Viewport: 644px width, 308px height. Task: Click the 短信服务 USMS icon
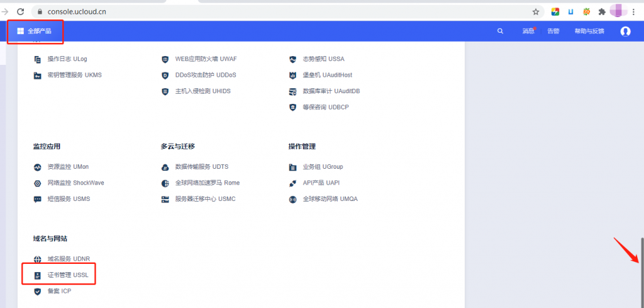[x=37, y=200]
